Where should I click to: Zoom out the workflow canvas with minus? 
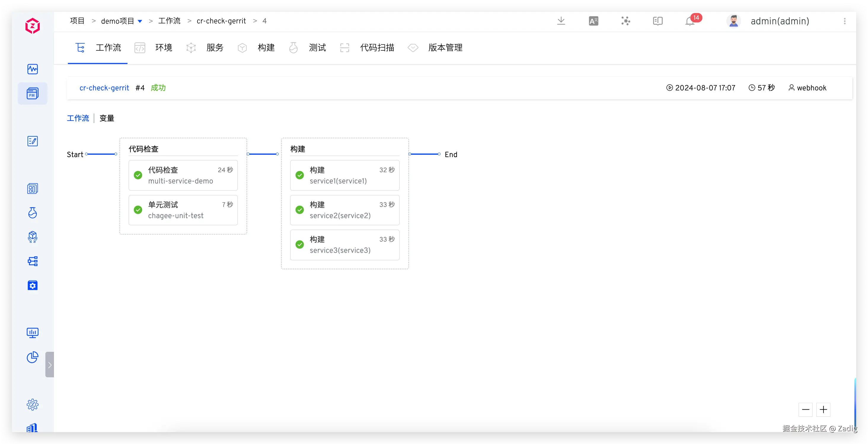[x=805, y=409]
